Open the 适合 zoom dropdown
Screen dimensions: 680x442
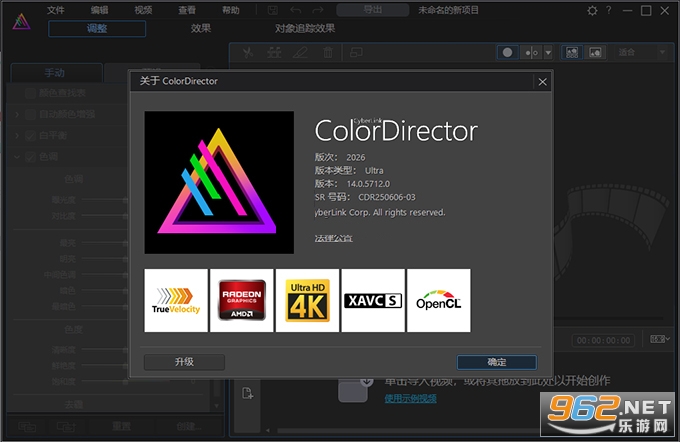click(x=642, y=52)
